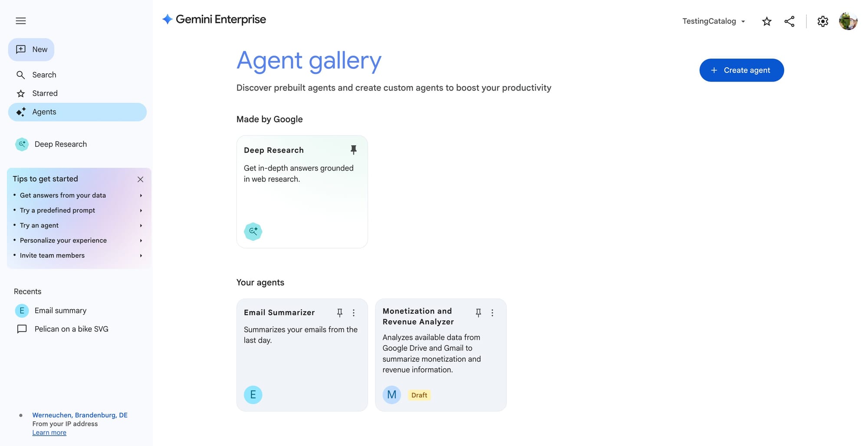Click the share icon in the header
868x446 pixels.
789,21
